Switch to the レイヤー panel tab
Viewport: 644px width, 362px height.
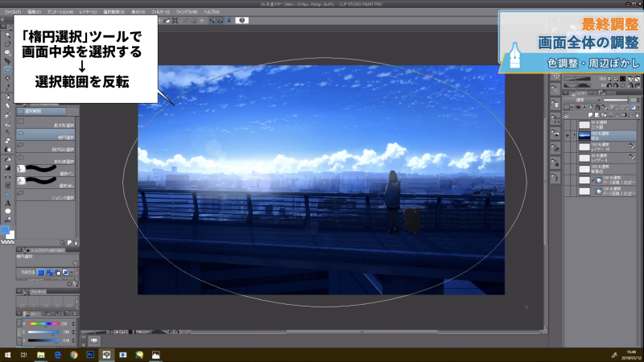point(578,93)
